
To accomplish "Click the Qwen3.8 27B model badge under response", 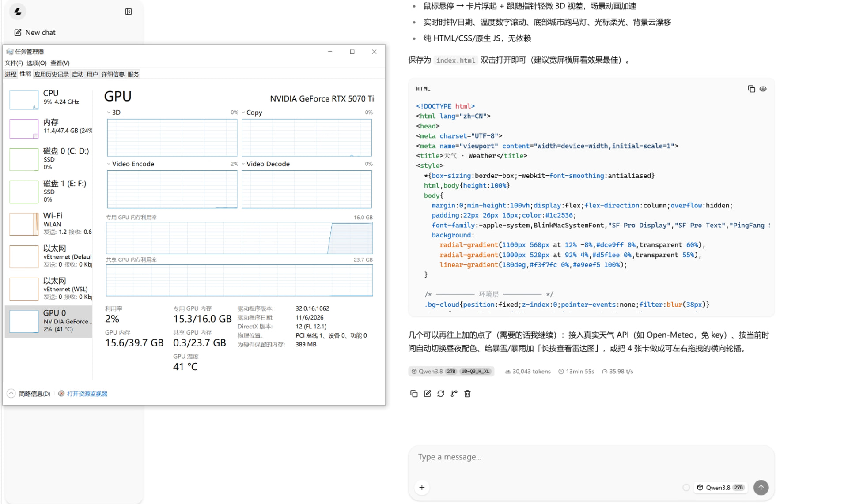I will coord(451,371).
